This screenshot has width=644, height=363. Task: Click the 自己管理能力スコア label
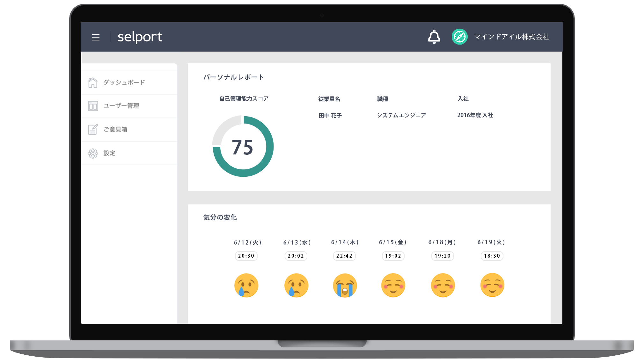[244, 99]
